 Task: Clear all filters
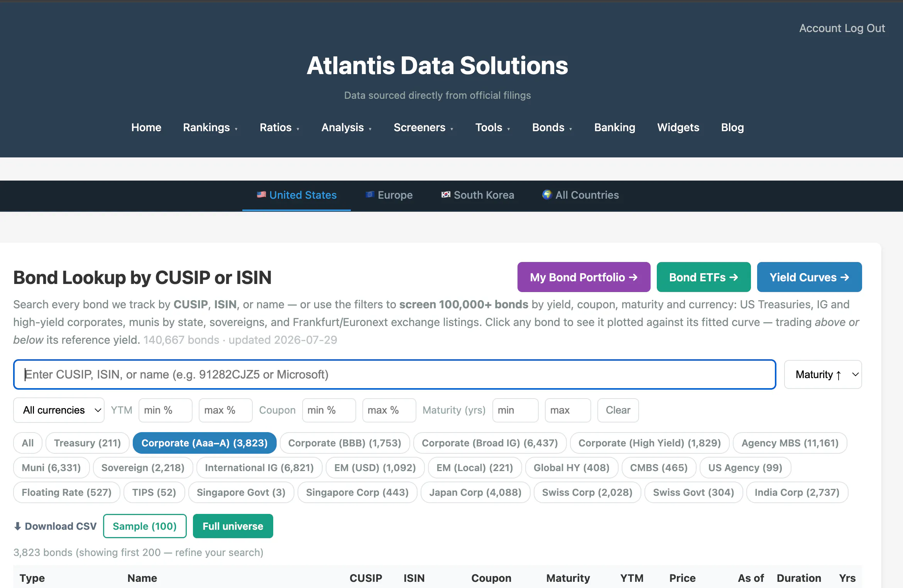pyautogui.click(x=618, y=410)
